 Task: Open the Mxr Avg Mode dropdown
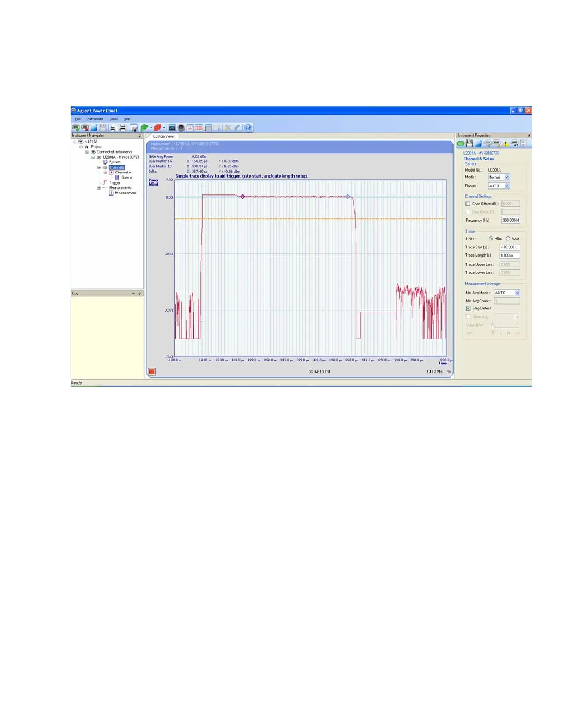[x=517, y=293]
